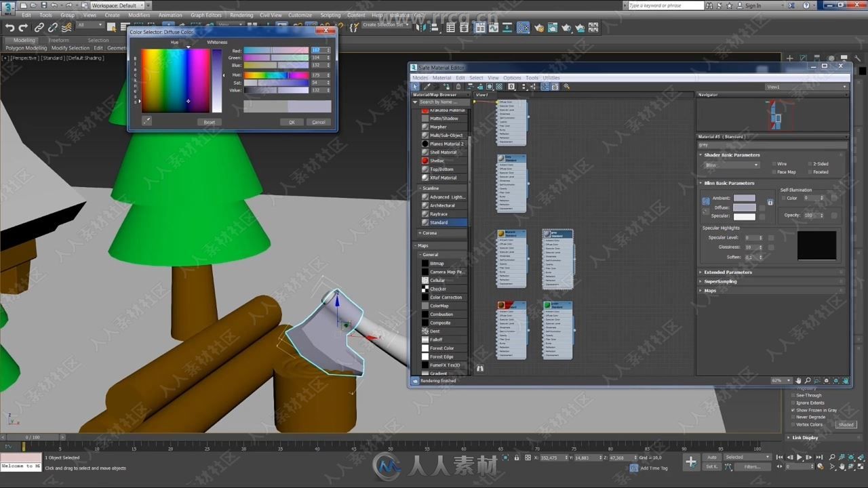Click the Slate Zoom magnifier tool
Screen dimensions: 868x488
(x=808, y=381)
